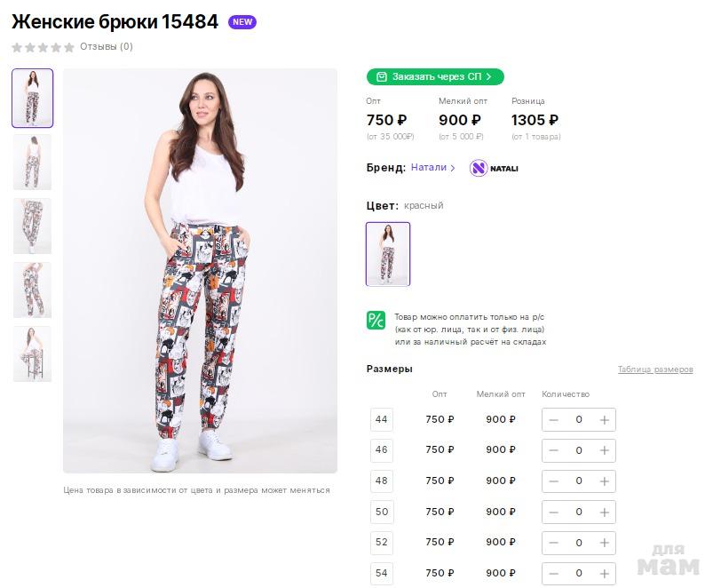The height and width of the screenshot is (588, 713).
Task: Open the Натали brand link
Action: [x=432, y=168]
